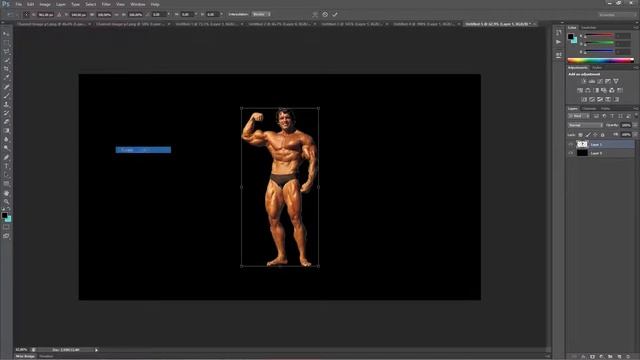Add a Curves adjustment
This screenshot has height=360, width=640.
[x=600, y=81]
